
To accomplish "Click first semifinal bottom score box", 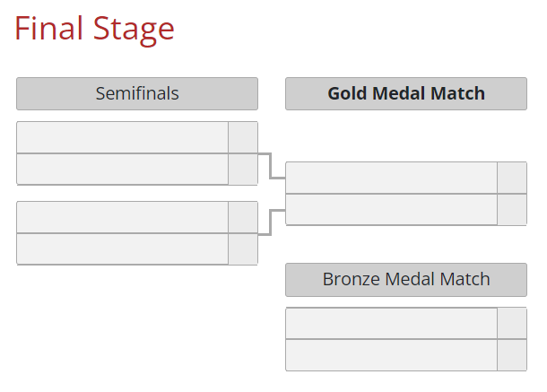I will point(243,170).
